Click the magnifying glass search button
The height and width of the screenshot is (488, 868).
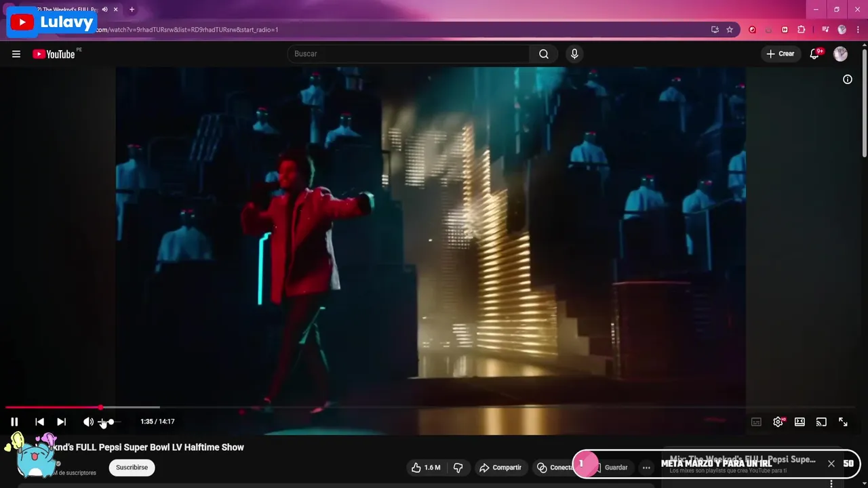coord(544,54)
